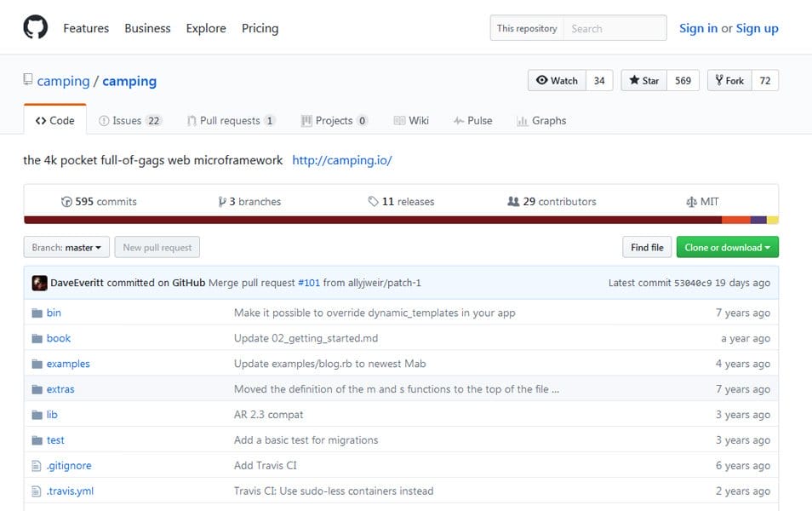The width and height of the screenshot is (812, 511).
Task: View the 595 commits history
Action: click(99, 202)
